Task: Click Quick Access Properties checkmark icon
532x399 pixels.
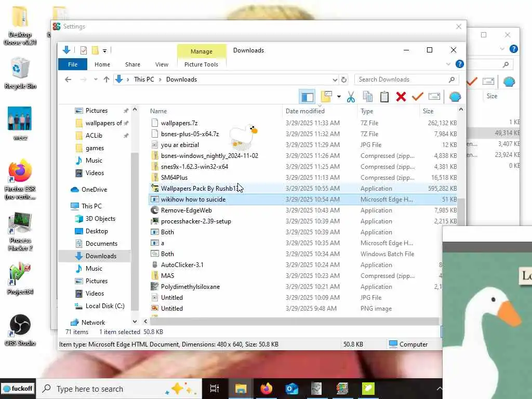Action: point(84,50)
